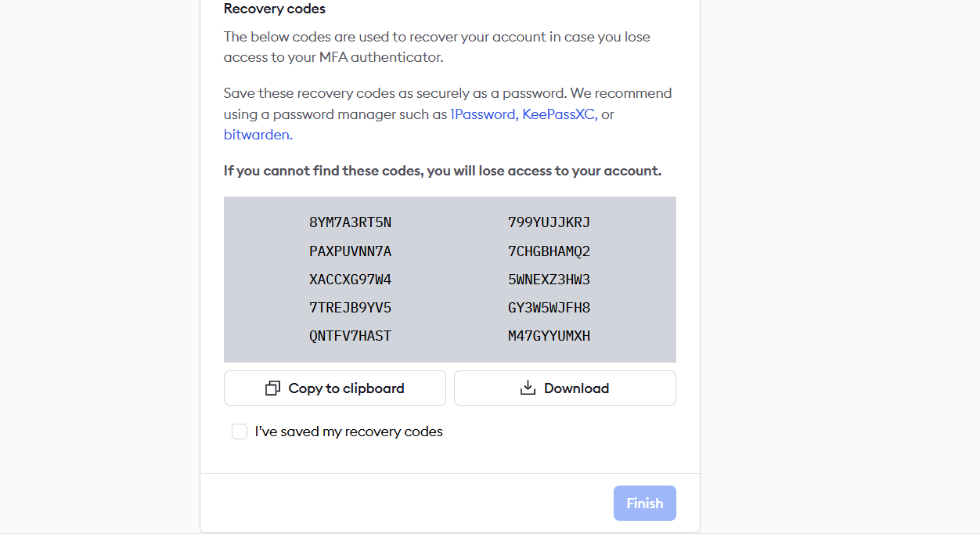
Task: Click recovery code 7CHGBHAMQ2
Action: pos(549,251)
